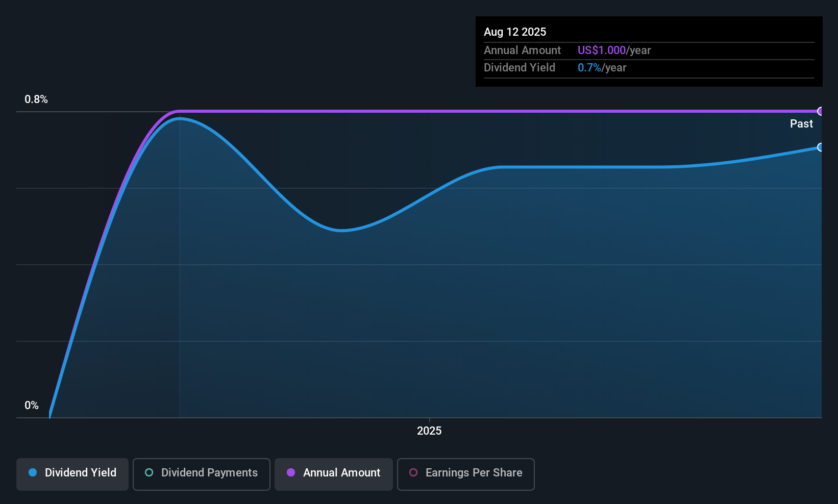The width and height of the screenshot is (838, 504).
Task: Toggle the Annual Amount legend series
Action: (334, 474)
